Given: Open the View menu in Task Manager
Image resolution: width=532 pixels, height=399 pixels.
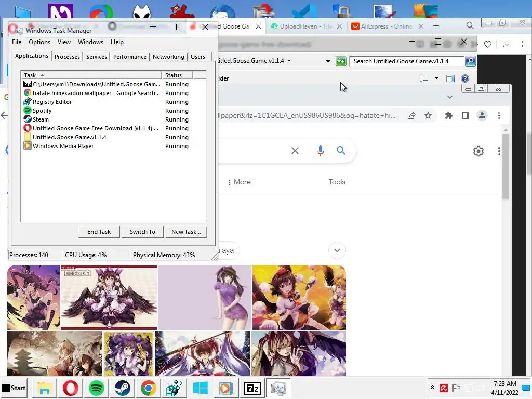Looking at the screenshot, I should (x=64, y=42).
